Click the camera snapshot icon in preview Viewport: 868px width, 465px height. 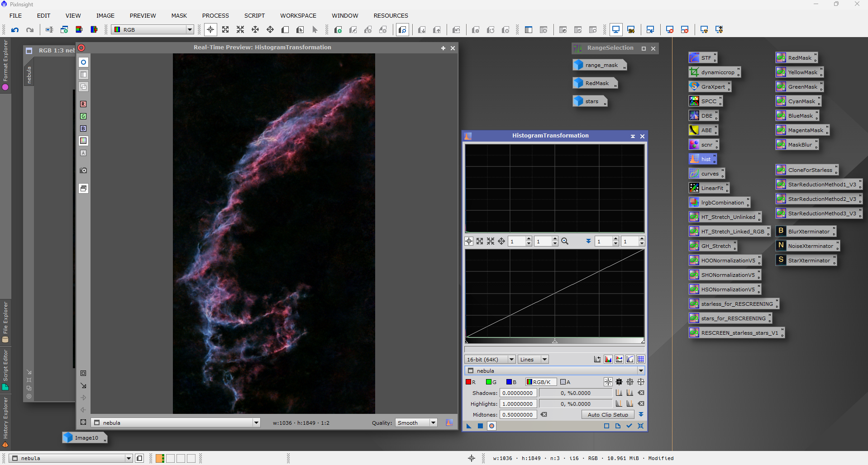[83, 171]
